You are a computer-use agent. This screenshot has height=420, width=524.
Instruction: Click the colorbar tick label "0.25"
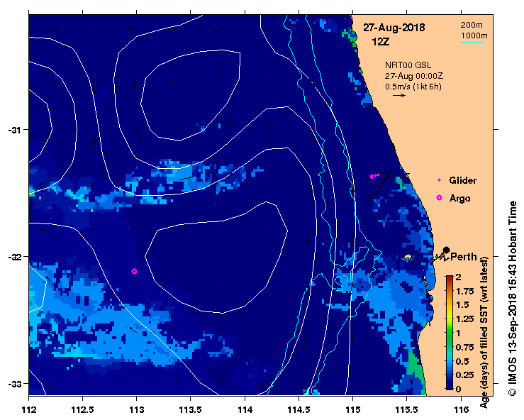[465, 375]
